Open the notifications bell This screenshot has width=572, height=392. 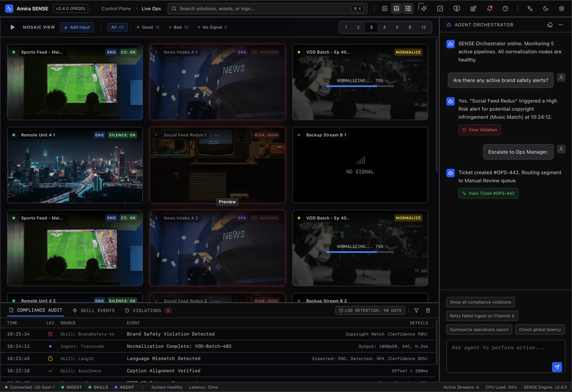pos(489,9)
